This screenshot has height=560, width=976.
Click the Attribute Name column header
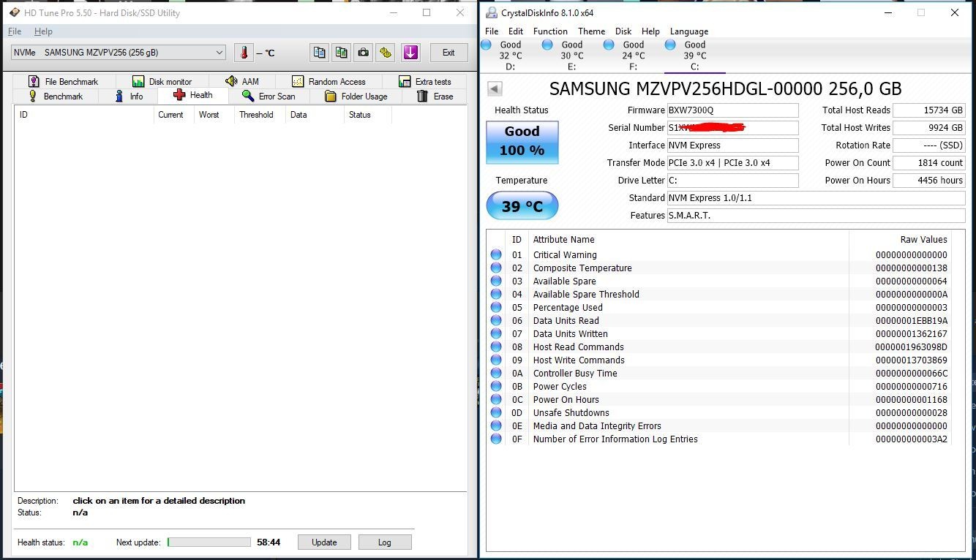(x=688, y=240)
